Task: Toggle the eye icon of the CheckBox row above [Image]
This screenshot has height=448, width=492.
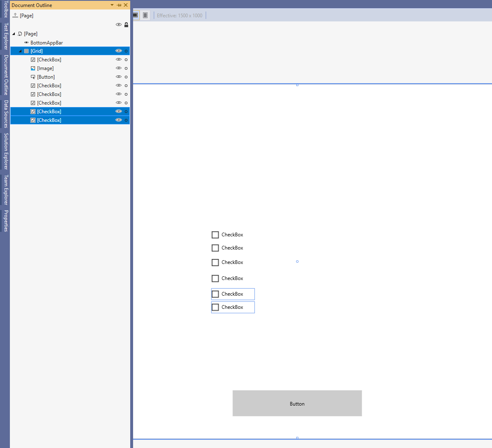Action: [119, 60]
